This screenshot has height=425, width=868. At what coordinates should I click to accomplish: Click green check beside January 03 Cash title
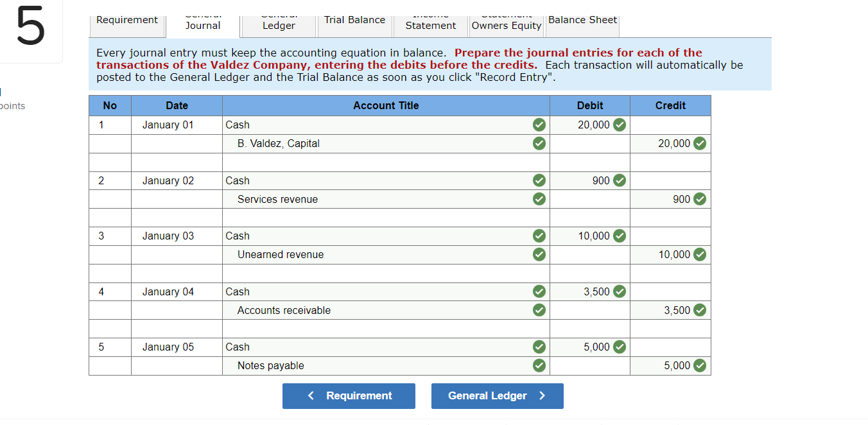[x=539, y=236]
